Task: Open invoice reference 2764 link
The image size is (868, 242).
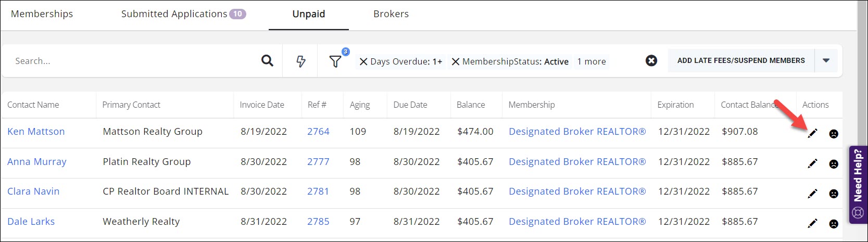Action: pos(318,132)
